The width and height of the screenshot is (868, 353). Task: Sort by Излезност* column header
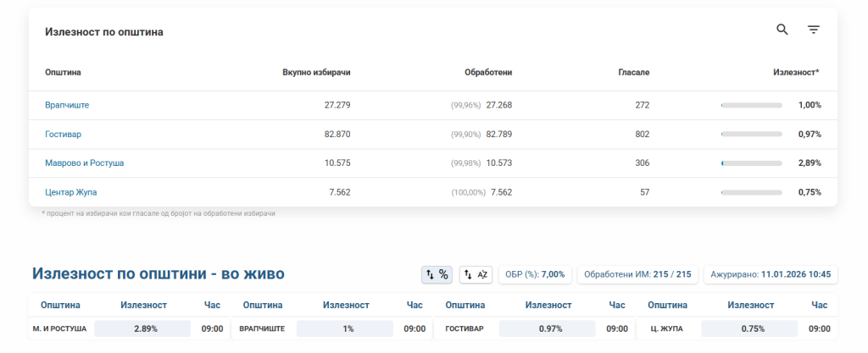point(796,73)
